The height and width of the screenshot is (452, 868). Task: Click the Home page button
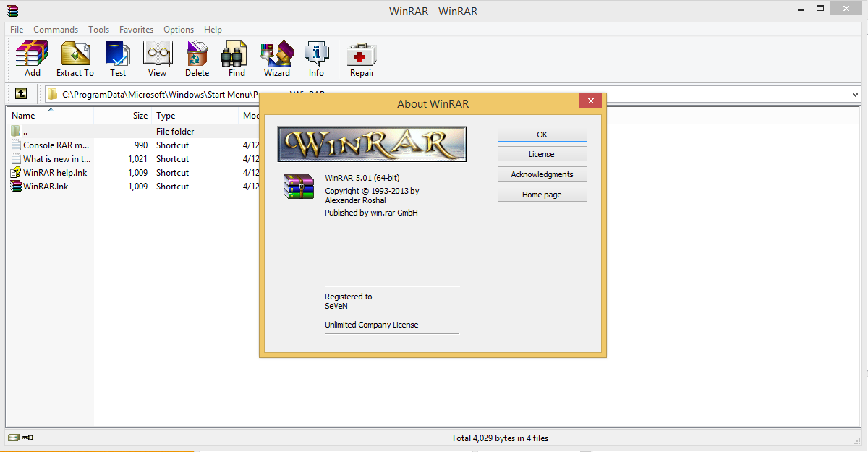(x=542, y=195)
